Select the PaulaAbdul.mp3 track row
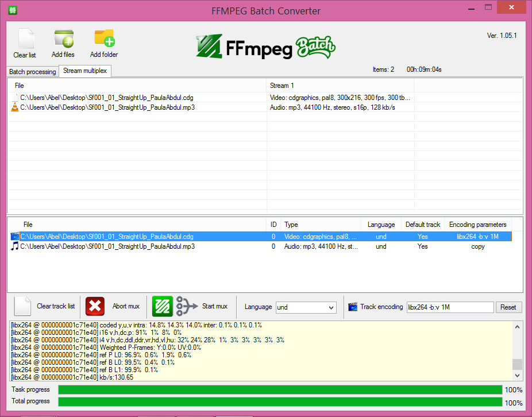Screen dimensions: 532x417 pos(261,246)
